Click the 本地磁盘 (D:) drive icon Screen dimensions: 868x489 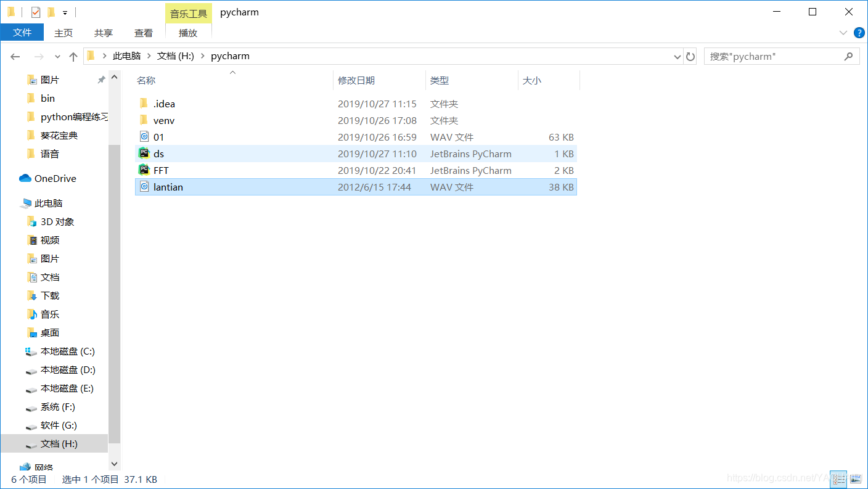[31, 371]
